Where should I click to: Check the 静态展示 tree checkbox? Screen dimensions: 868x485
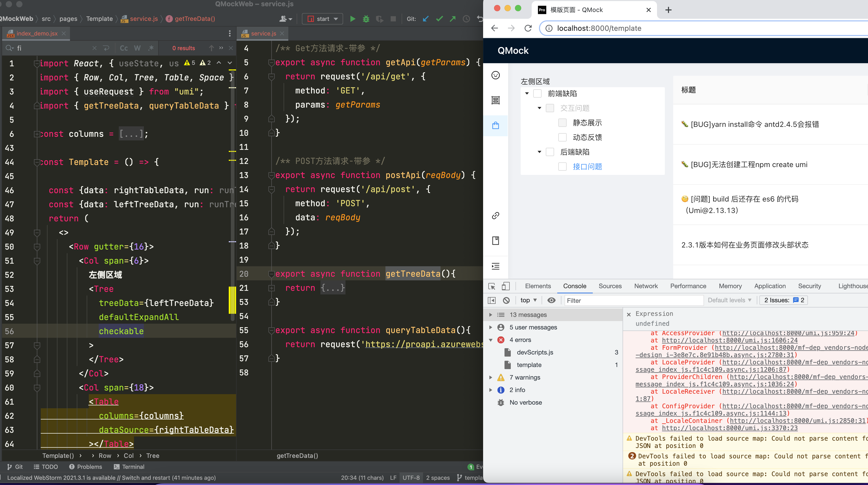[562, 123]
